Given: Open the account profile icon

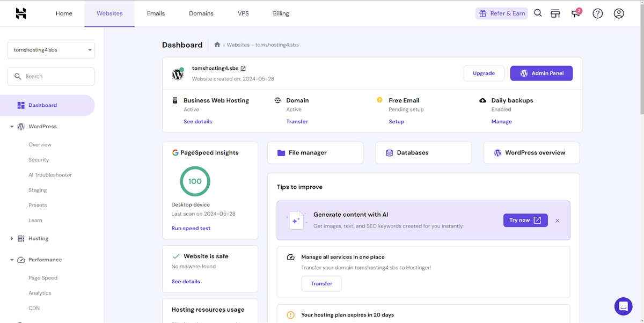Looking at the screenshot, I should click(x=619, y=13).
